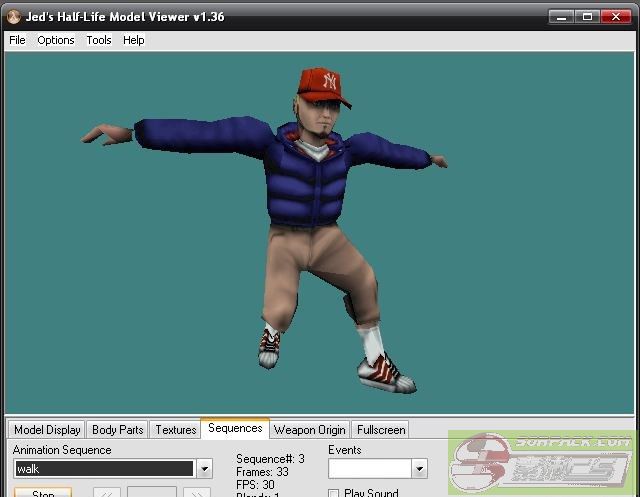Switch to the Model Display tab
Viewport: 640px width, 497px height.
[x=47, y=430]
